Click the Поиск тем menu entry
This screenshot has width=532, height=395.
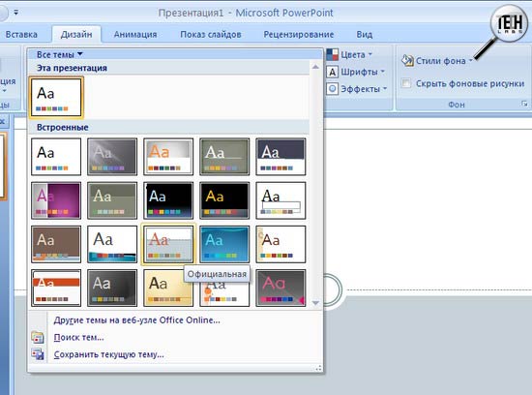pyautogui.click(x=78, y=337)
